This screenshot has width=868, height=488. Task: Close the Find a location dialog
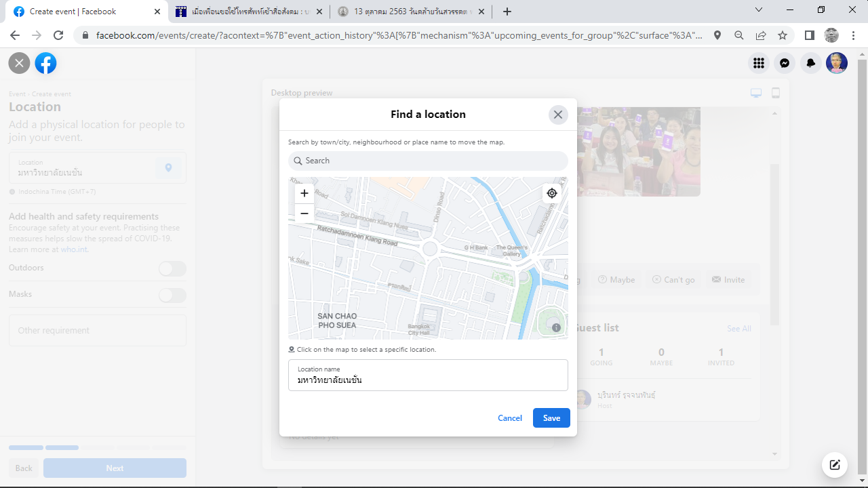click(558, 115)
